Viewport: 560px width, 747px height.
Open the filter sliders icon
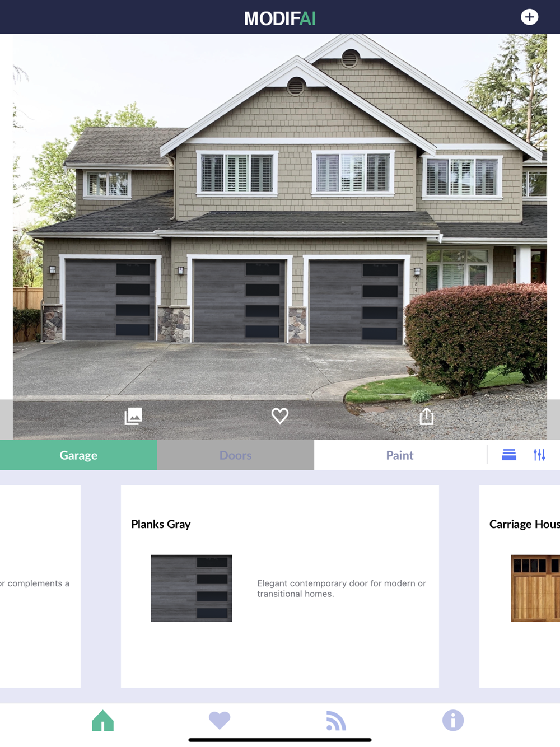coord(539,455)
